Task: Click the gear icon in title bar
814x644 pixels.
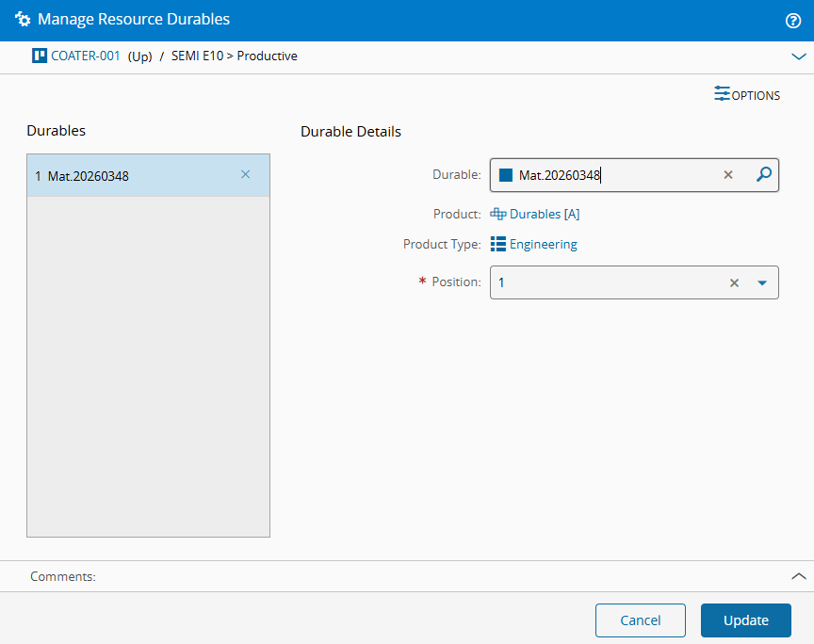Action: coord(23,20)
